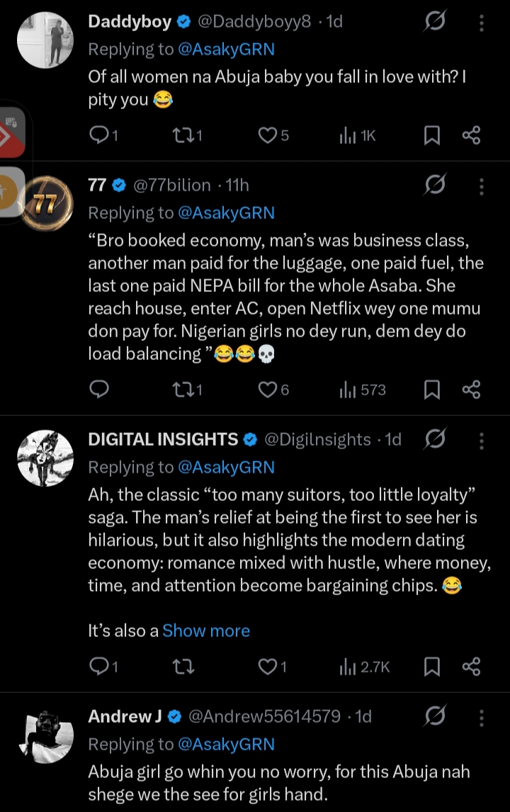Open 77 gold profile avatar
This screenshot has width=510, height=812.
click(45, 204)
